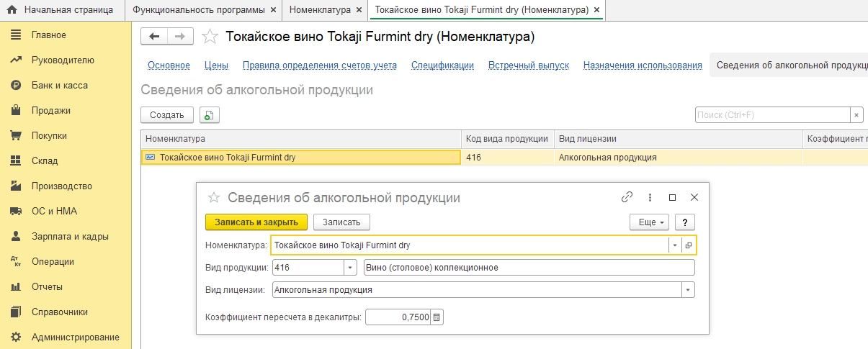
Task: Click the open-form icon in Номенклатура field
Action: point(689,245)
